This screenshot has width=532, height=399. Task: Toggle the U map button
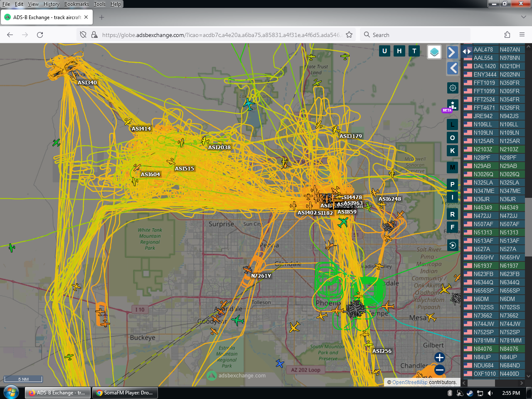click(x=384, y=51)
